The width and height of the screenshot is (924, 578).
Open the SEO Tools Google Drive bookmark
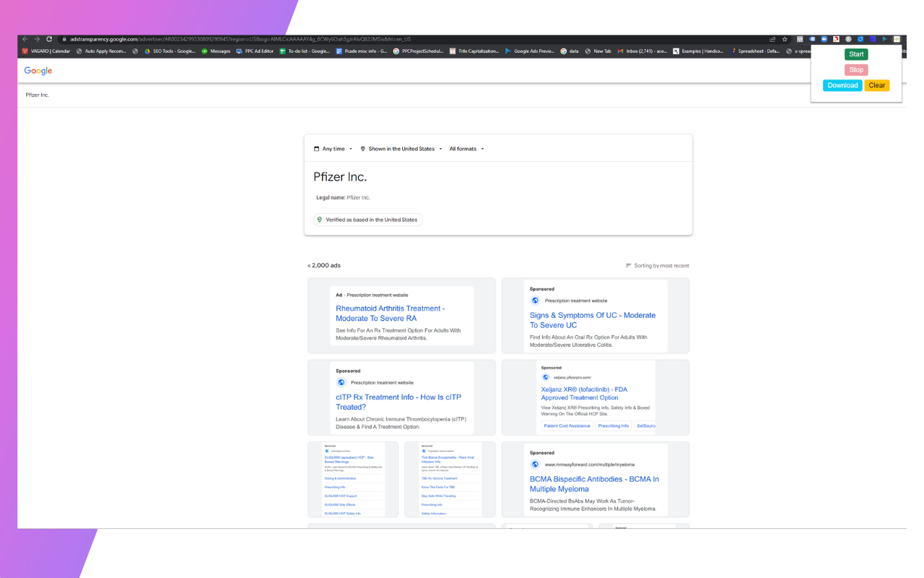pos(170,51)
